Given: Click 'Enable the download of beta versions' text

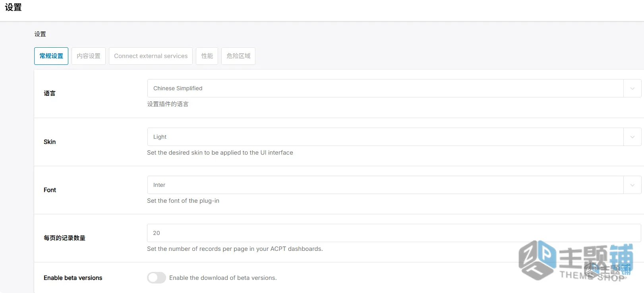Looking at the screenshot, I should click(223, 278).
